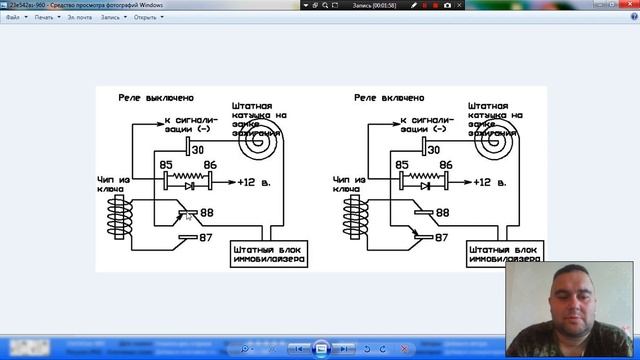The height and width of the screenshot is (360, 640).
Task: Go to the previous photo
Action: coord(299,349)
